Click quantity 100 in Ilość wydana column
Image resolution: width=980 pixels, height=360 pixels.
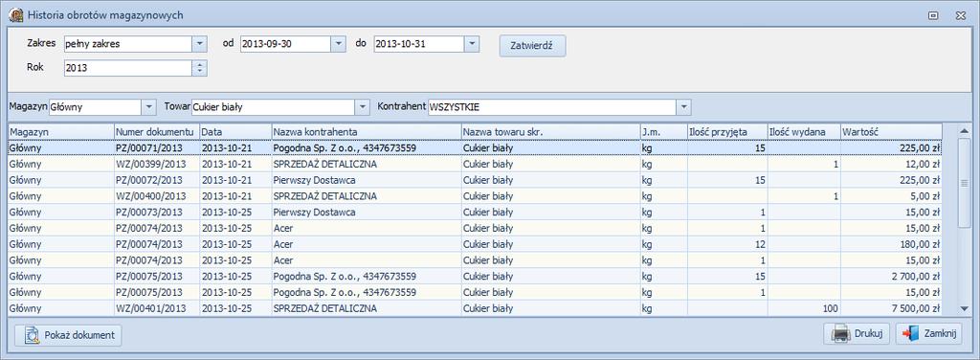830,308
